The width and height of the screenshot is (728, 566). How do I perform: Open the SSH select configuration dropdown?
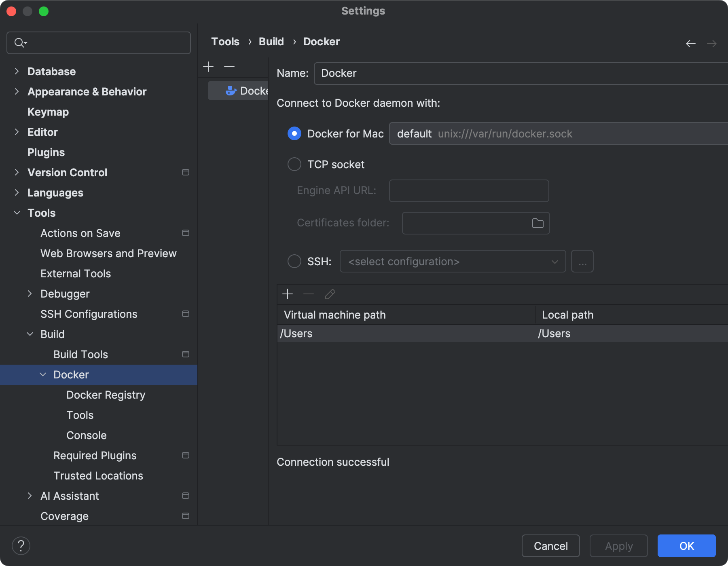tap(452, 262)
